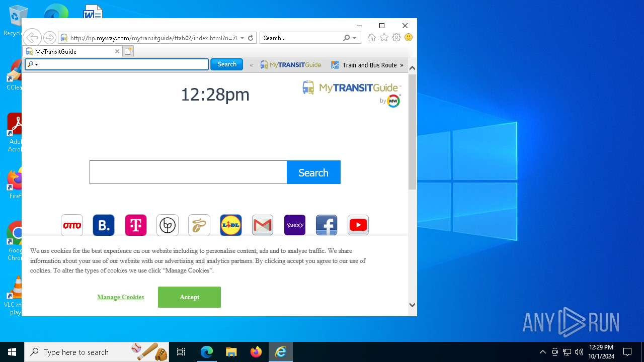Open the Tchibo coffee bean shortcut tile
644x362 pixels.
tap(199, 225)
